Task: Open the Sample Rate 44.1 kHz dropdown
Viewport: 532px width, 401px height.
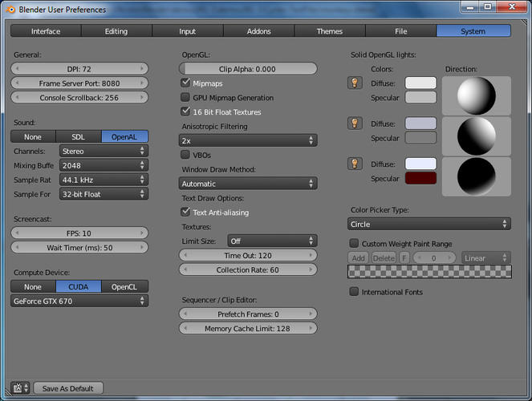Action: (x=104, y=180)
